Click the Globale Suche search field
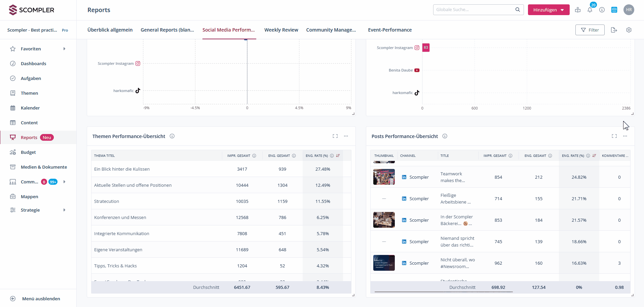644x307 pixels. pos(474,10)
